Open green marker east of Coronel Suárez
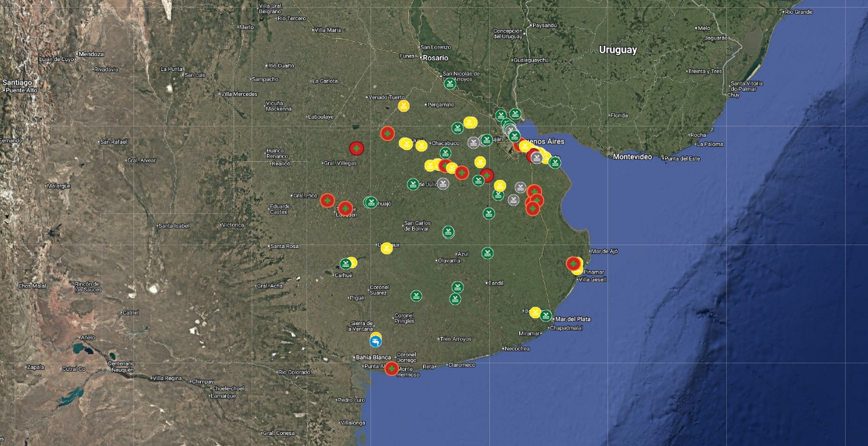Viewport: 868px width, 446px height. pyautogui.click(x=416, y=295)
